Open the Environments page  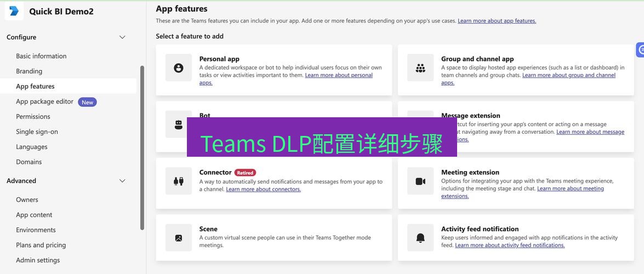click(36, 230)
